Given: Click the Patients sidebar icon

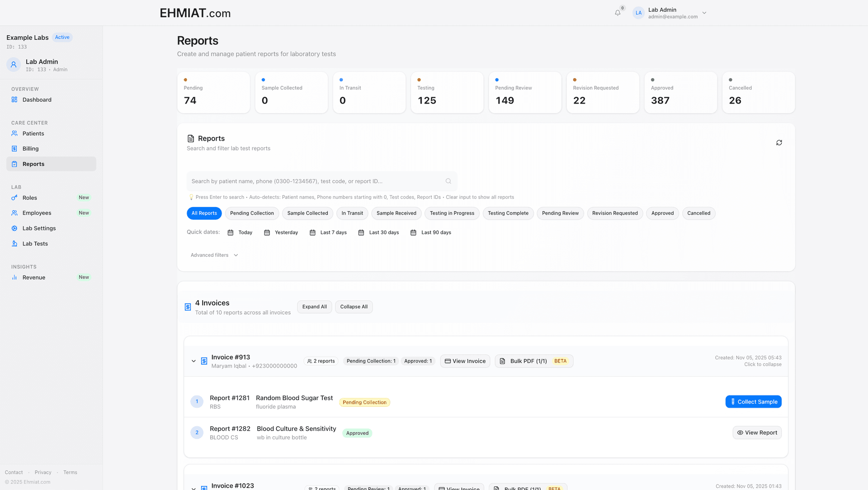Looking at the screenshot, I should (x=14, y=134).
